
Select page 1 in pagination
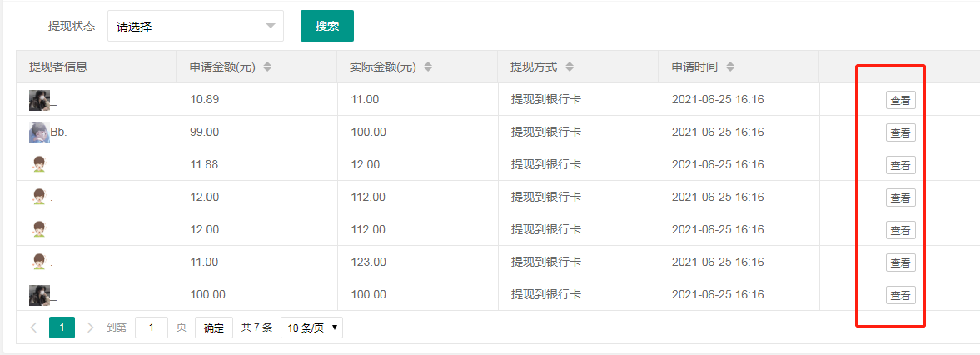point(62,327)
